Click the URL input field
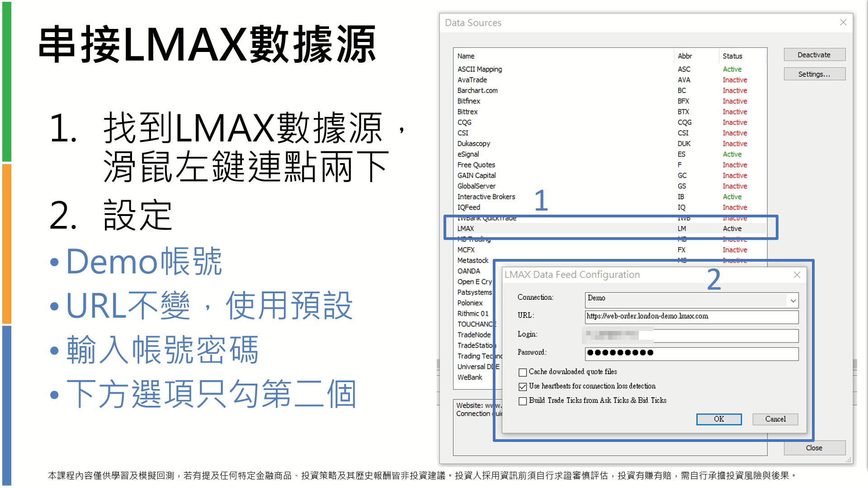 click(x=691, y=317)
